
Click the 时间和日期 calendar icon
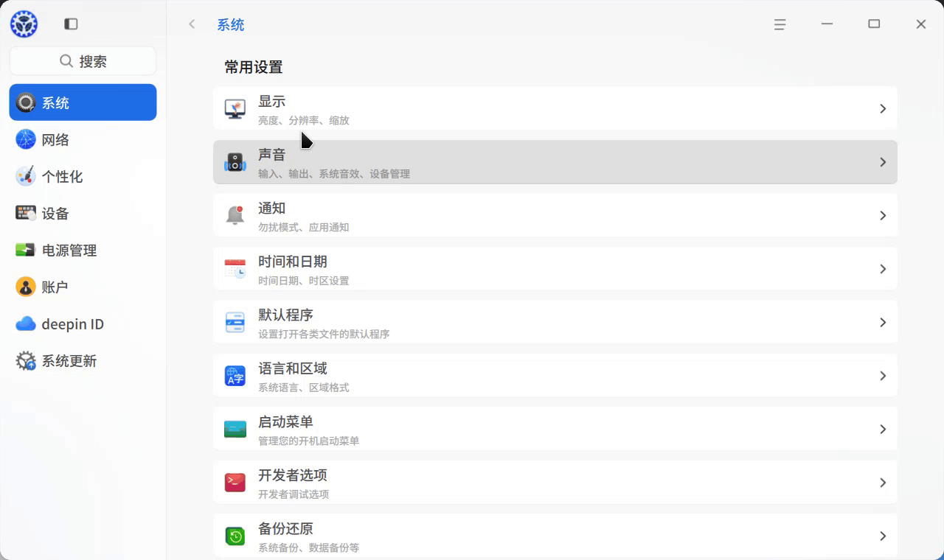tap(235, 269)
